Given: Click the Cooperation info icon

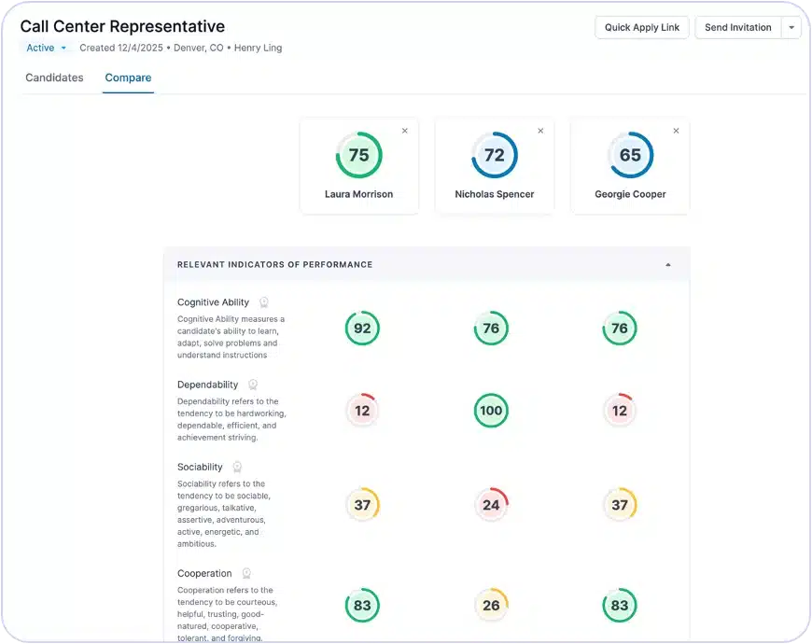Looking at the screenshot, I should click(246, 573).
